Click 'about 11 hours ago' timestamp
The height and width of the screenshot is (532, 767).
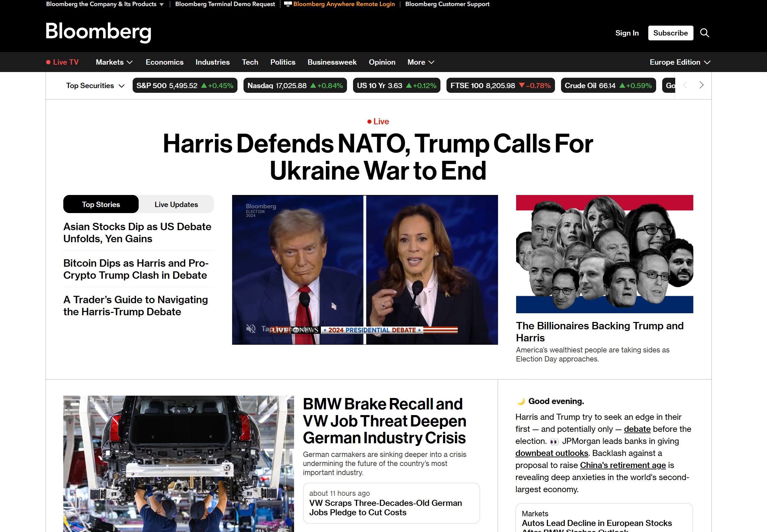point(340,493)
